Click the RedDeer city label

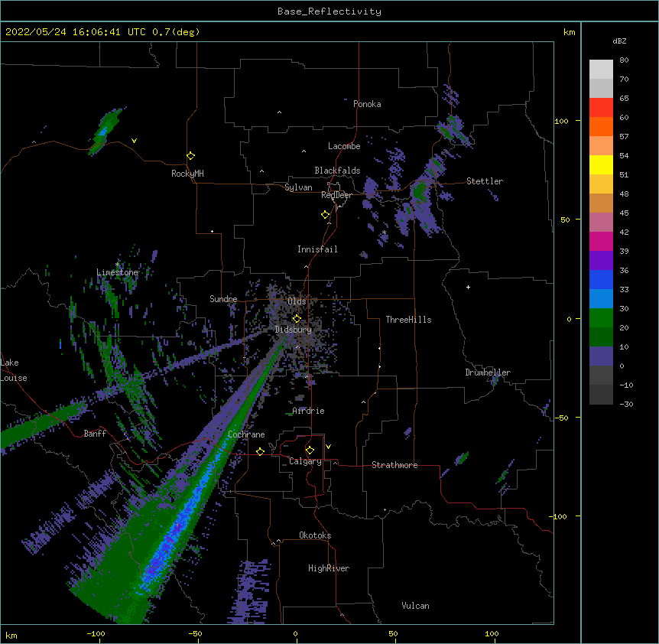click(x=336, y=195)
